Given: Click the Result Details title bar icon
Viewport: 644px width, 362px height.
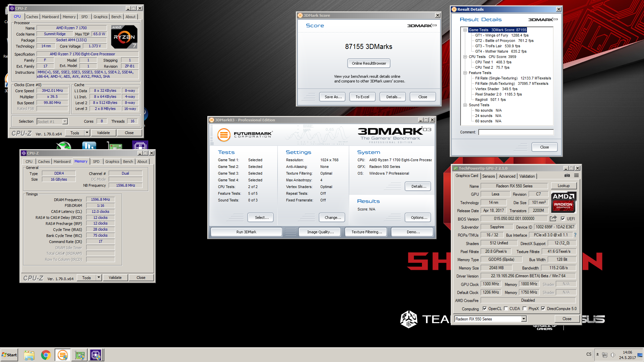Looking at the screenshot, I should [454, 9].
